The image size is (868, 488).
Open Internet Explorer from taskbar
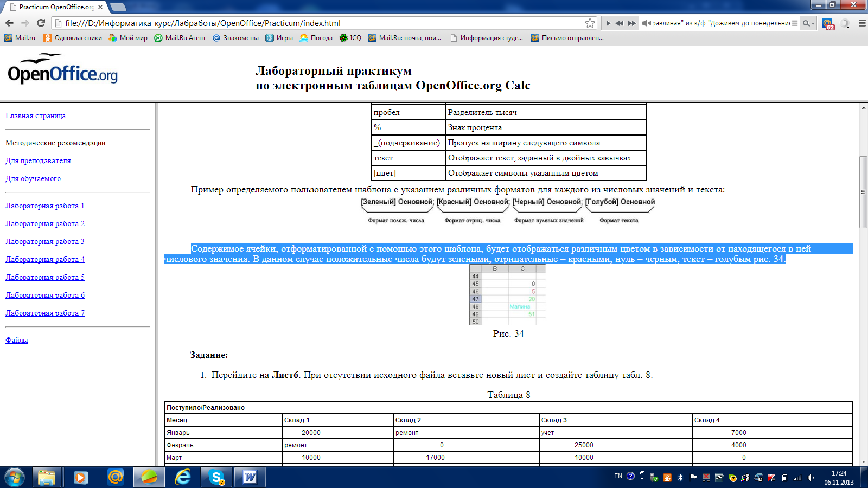click(183, 477)
